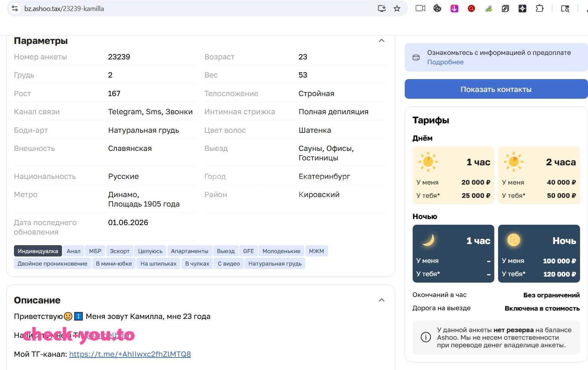588x370 pixels.
Task: Click the card icon in the prepayment banner
Action: 416,58
